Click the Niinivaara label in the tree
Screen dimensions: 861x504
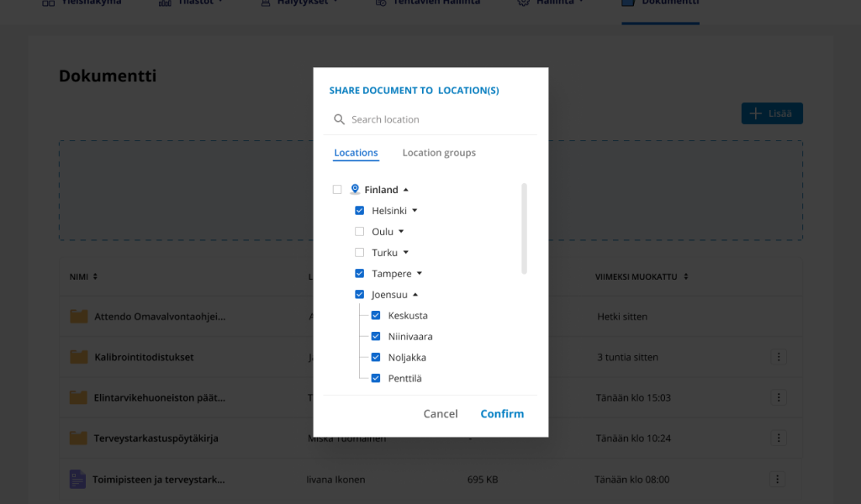410,337
